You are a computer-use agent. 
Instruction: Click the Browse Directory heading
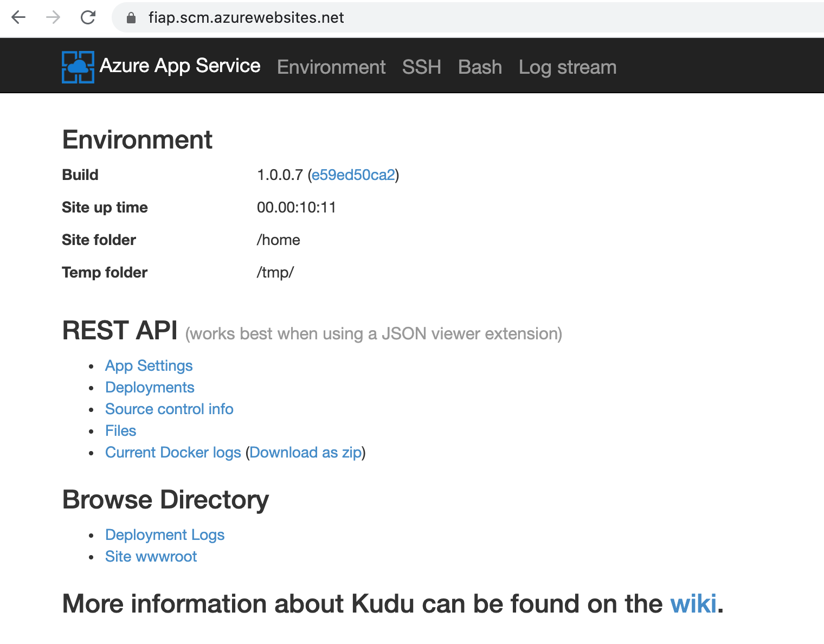point(165,500)
